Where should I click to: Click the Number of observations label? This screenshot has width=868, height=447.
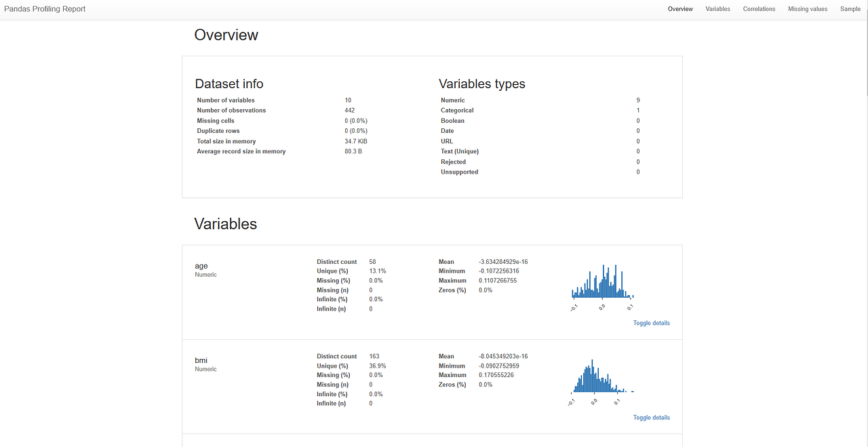point(231,110)
